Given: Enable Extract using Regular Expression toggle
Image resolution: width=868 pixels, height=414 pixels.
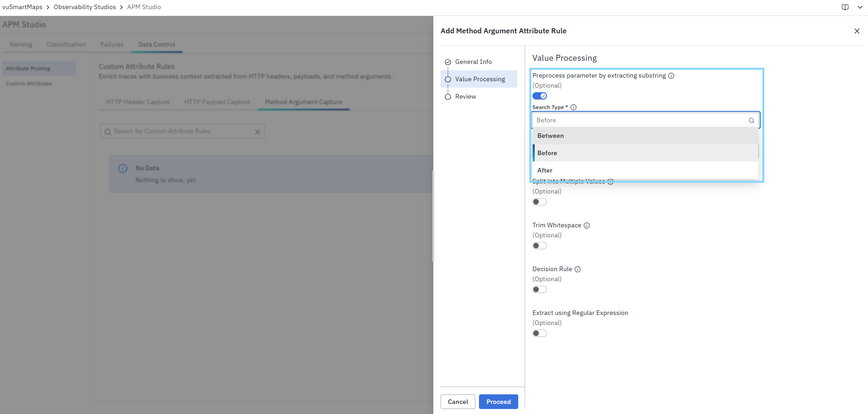Looking at the screenshot, I should point(540,333).
